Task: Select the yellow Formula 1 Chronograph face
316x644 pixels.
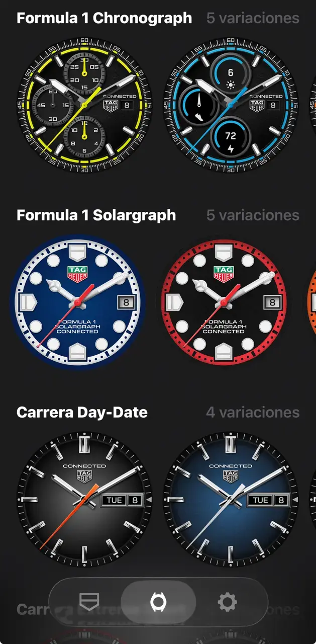Action: click(84, 104)
